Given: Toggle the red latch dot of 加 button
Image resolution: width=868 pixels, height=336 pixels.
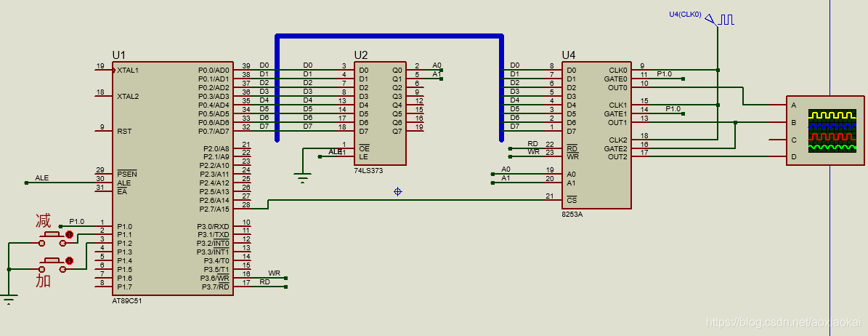Looking at the screenshot, I should [69, 260].
